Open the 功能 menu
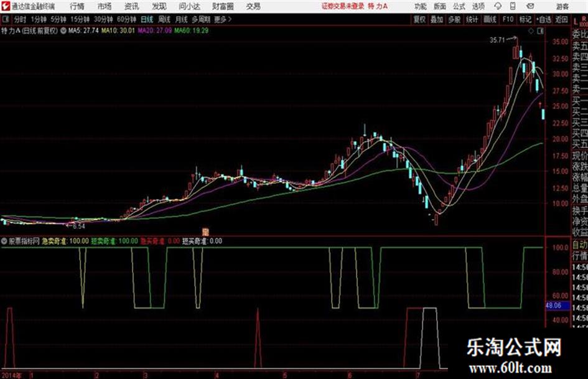588x379 pixels. tap(421, 6)
